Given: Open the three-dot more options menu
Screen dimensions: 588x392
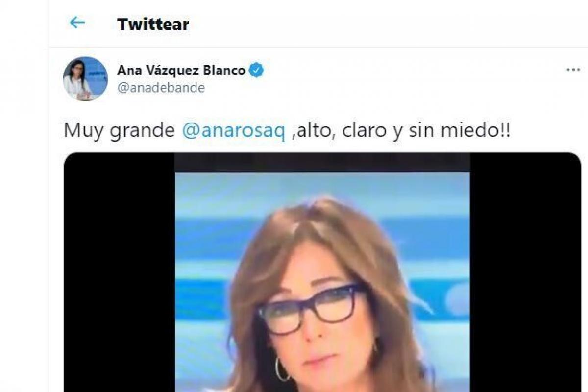Looking at the screenshot, I should click(573, 70).
